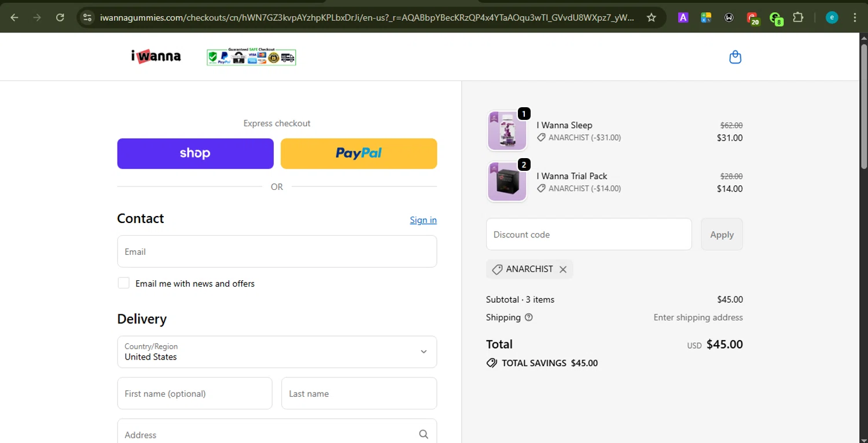Pay with PayPal express button
The height and width of the screenshot is (443, 868).
point(359,153)
